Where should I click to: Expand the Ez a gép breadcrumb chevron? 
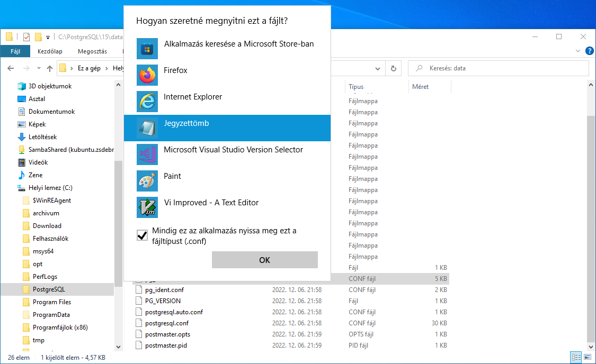(x=106, y=68)
